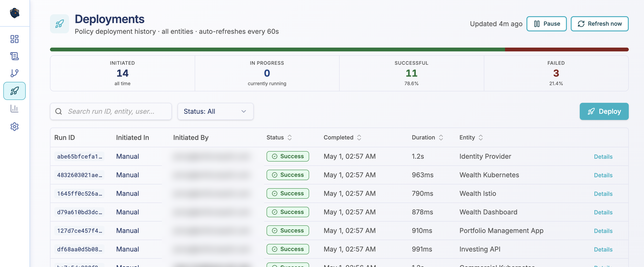Sort table by Status column

click(x=279, y=138)
